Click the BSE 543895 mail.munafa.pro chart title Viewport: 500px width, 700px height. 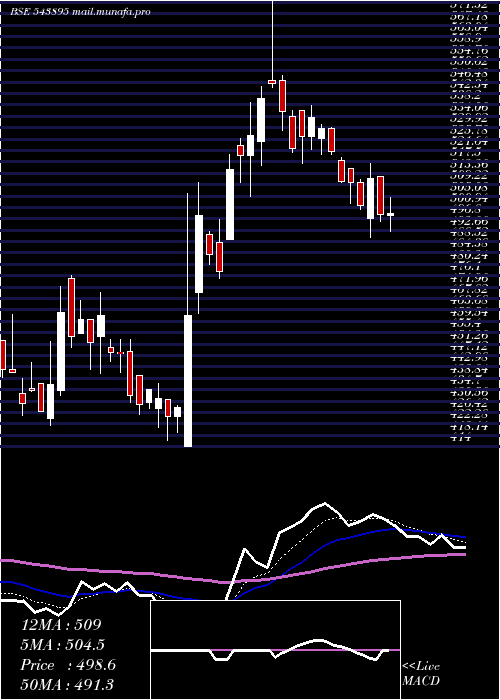(x=80, y=12)
